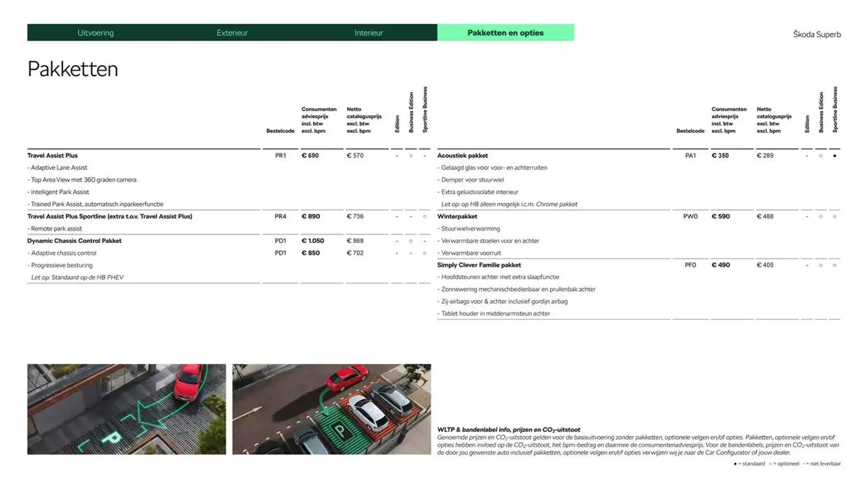
Task: Select the Remote park assist line
Action: (x=55, y=229)
